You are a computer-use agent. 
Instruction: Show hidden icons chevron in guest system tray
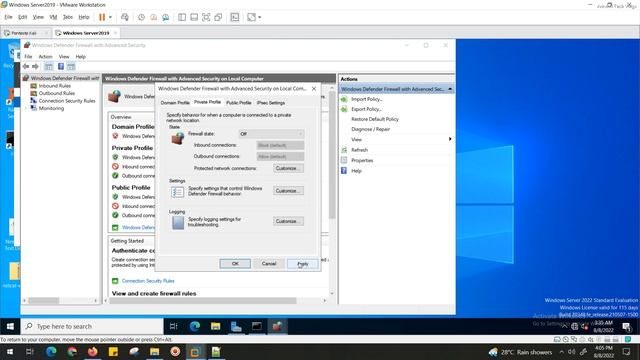coord(564,326)
